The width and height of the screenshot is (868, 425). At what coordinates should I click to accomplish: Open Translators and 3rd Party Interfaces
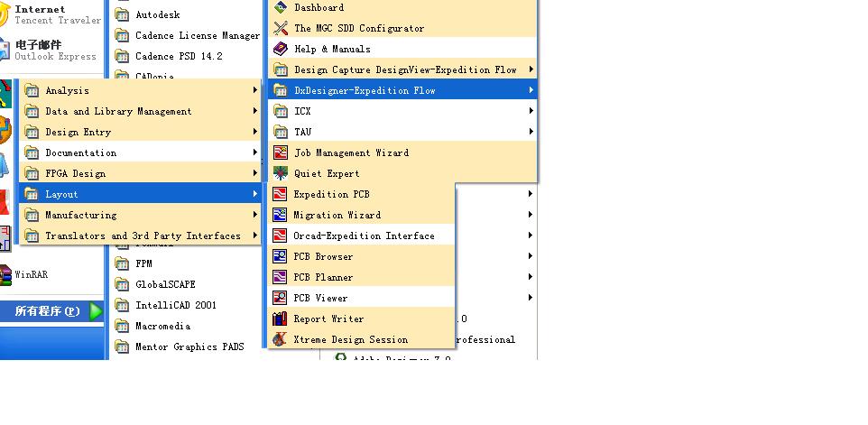pyautogui.click(x=140, y=236)
